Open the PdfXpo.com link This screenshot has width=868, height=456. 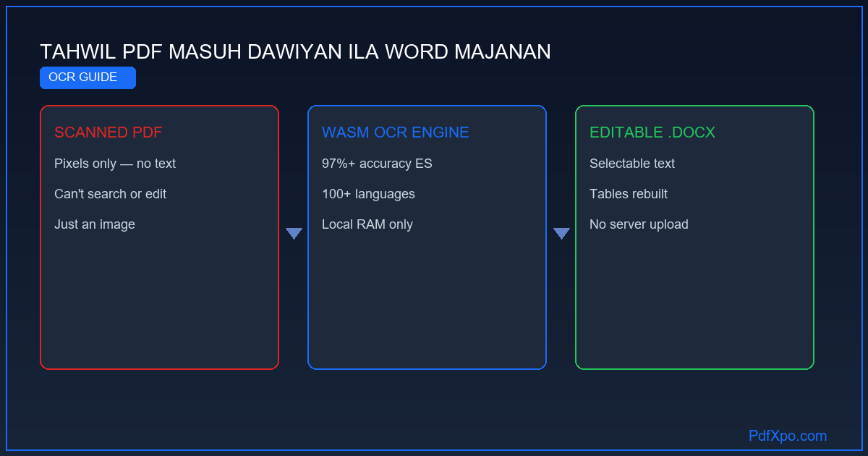tap(788, 436)
